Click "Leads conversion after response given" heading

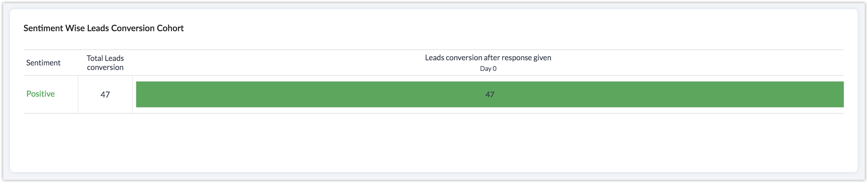[x=488, y=58]
